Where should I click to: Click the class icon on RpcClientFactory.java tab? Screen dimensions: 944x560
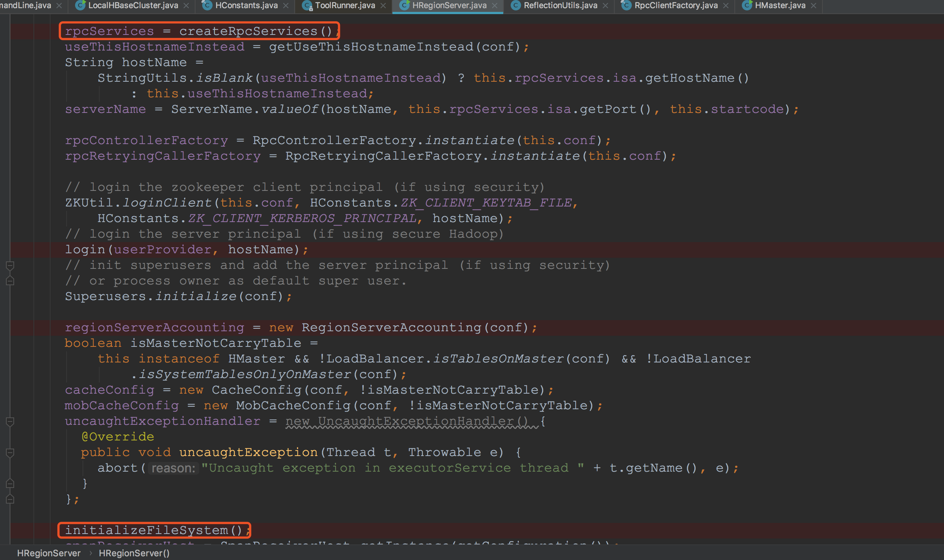[x=626, y=5]
